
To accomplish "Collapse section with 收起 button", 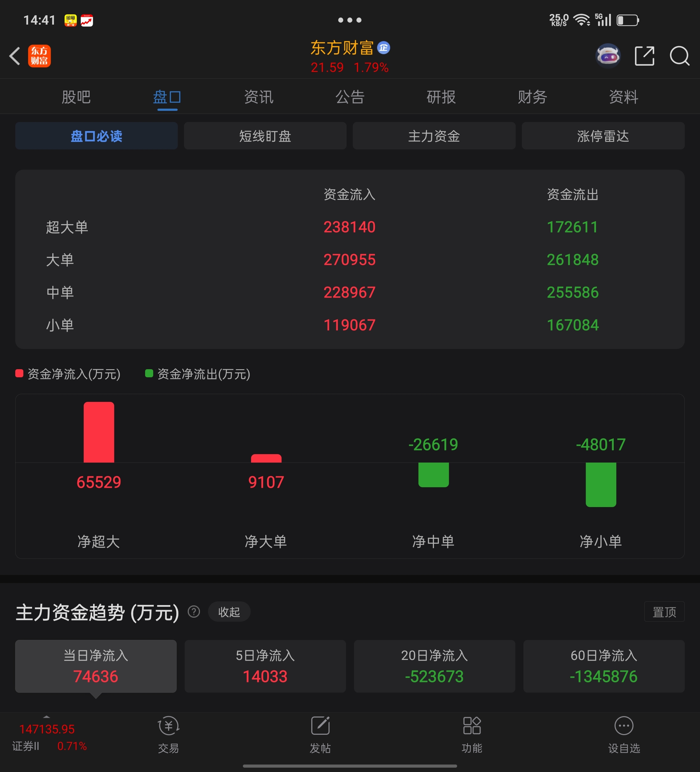I will 229,612.
